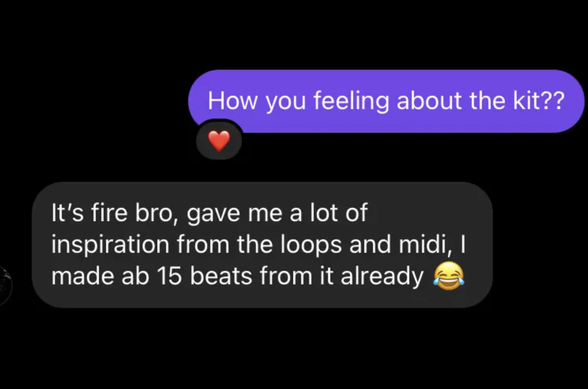Select the purple sent message bubble

pyautogui.click(x=386, y=101)
